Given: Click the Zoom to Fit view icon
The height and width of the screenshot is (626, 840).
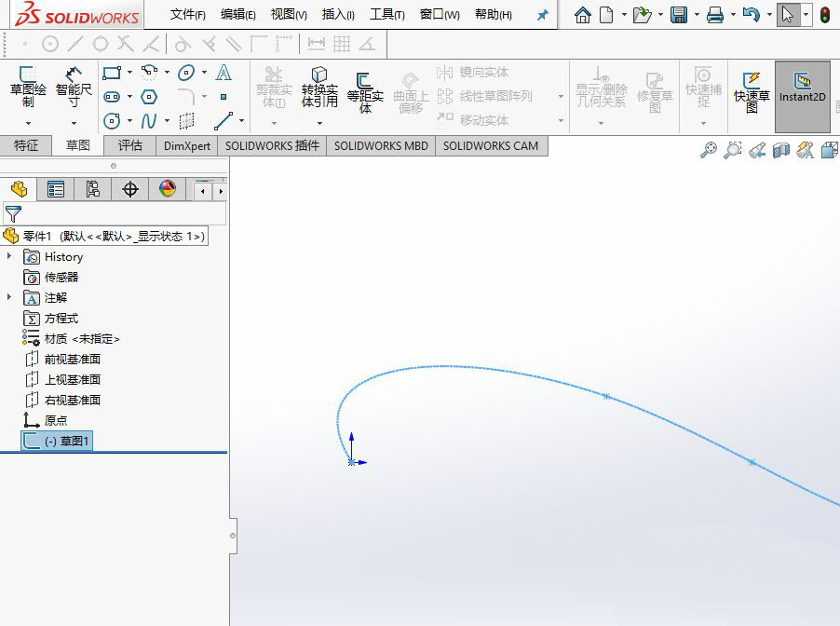Looking at the screenshot, I should tap(710, 150).
